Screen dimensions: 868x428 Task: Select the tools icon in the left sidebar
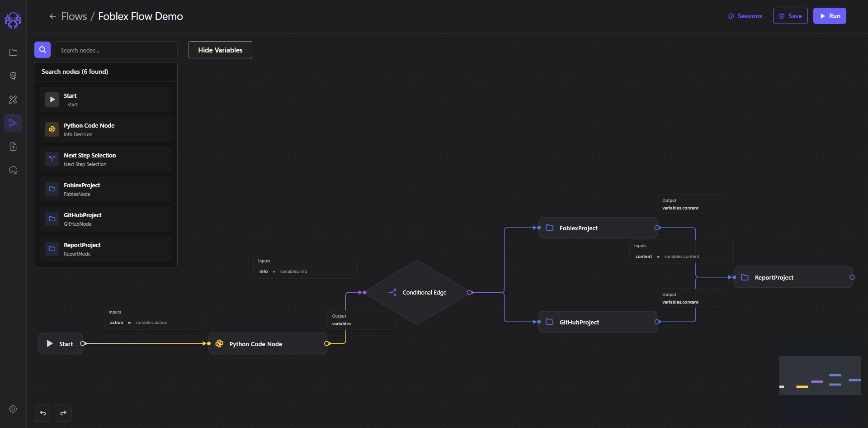[13, 100]
